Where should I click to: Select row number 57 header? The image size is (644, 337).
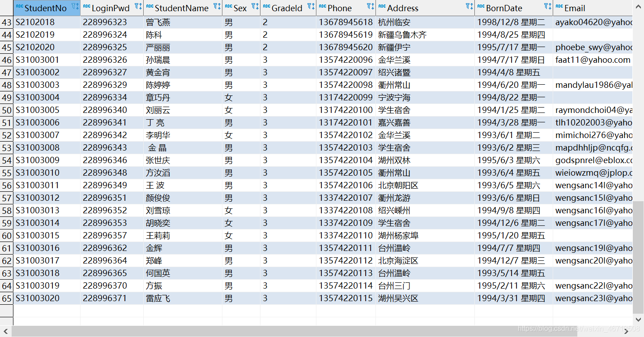point(7,198)
